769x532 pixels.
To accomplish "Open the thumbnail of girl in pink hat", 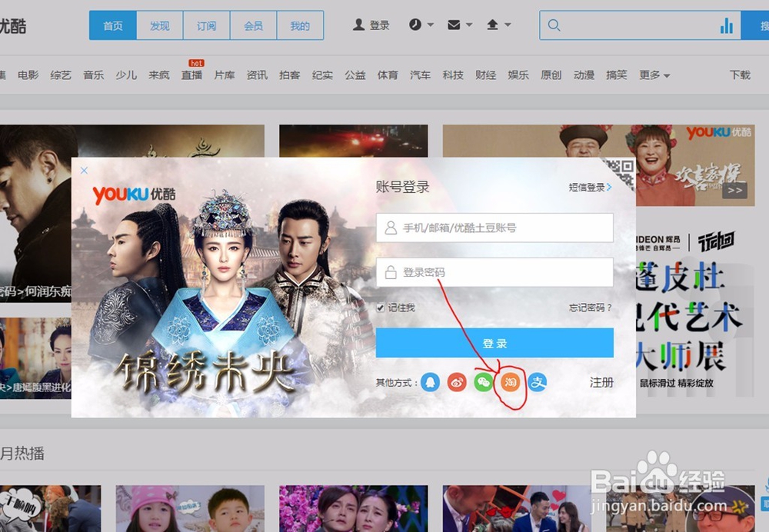I will pos(190,508).
